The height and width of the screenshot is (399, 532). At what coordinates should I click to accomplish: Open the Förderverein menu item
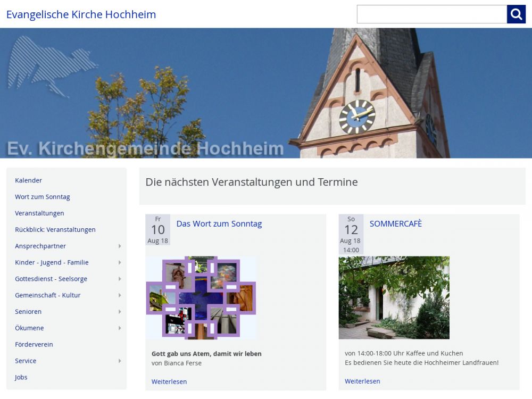(34, 345)
